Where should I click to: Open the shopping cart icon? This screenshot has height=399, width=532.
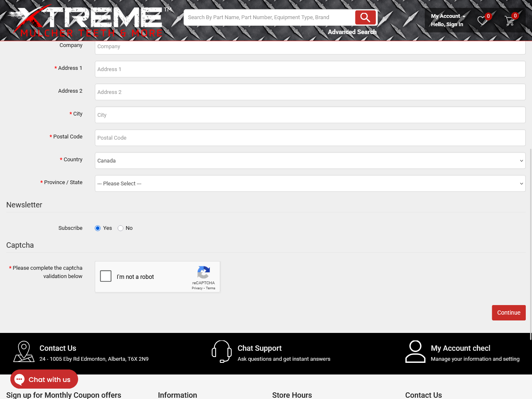[509, 20]
